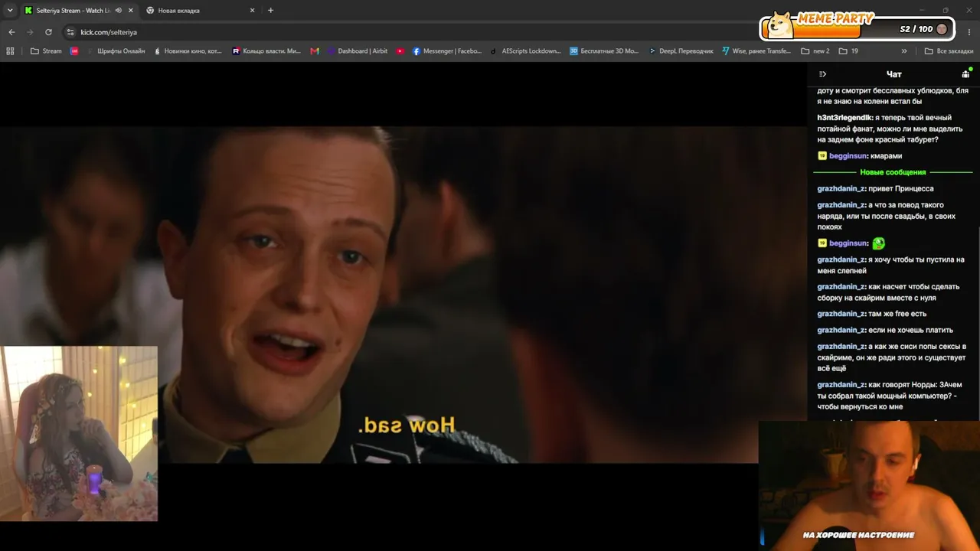Select the message about повод такого наряда
This screenshot has width=980, height=551.
(887, 216)
